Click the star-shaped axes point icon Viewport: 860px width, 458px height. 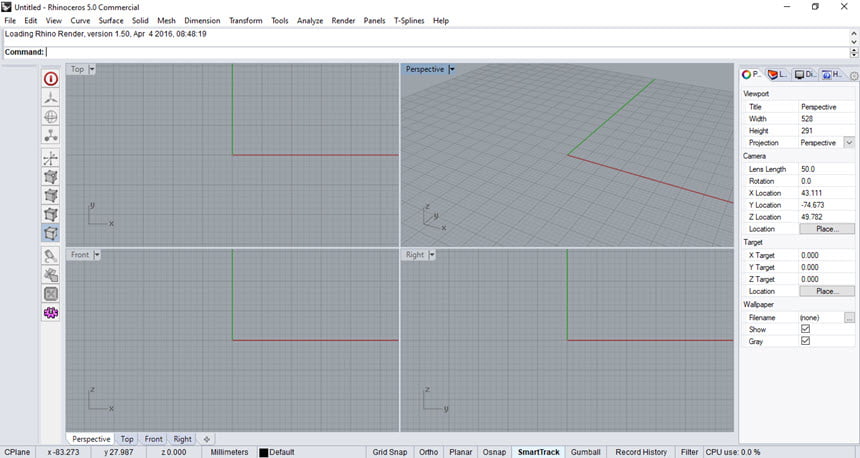[50, 159]
